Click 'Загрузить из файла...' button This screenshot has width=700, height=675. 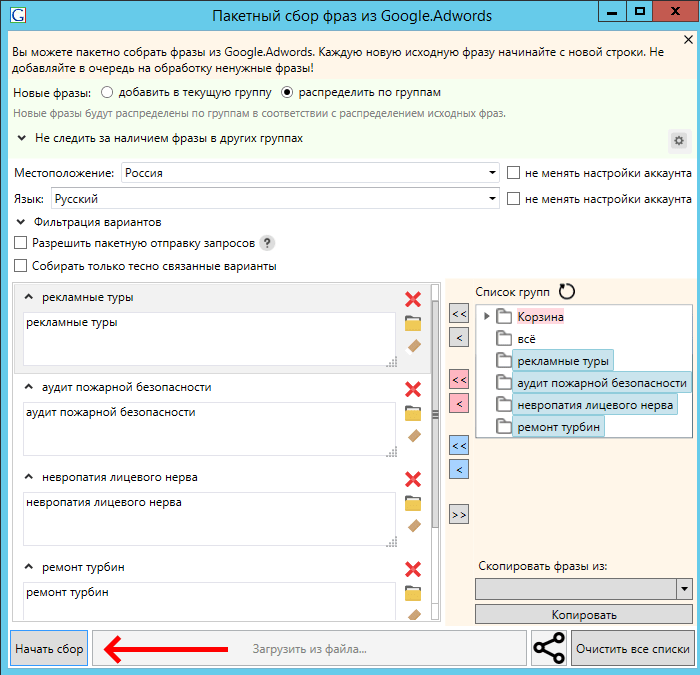[309, 648]
